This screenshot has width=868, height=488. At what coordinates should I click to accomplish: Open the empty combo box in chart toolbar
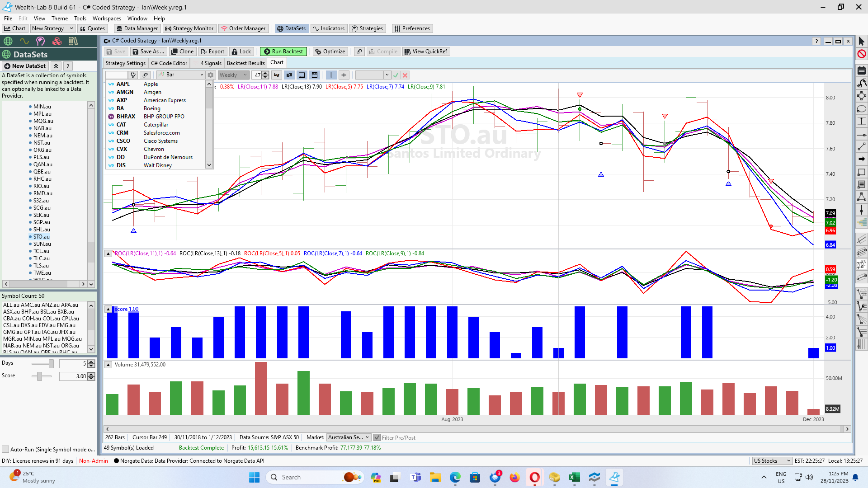point(373,75)
